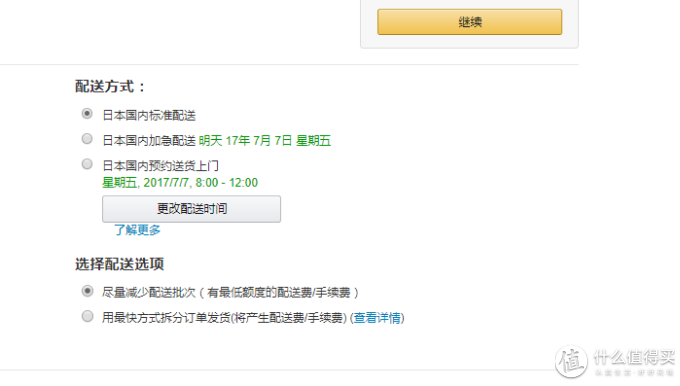The height and width of the screenshot is (386, 680).
Task: Click the 日本国内加急配送 label text
Action: 149,141
